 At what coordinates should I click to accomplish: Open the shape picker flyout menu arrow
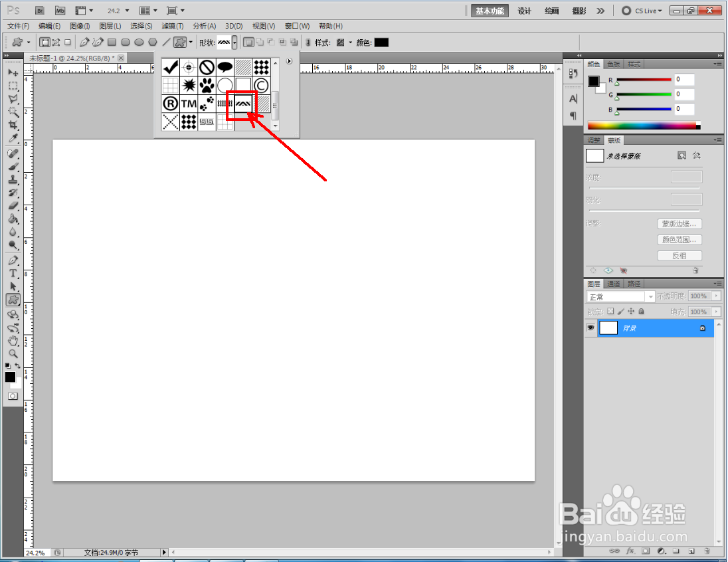click(289, 61)
